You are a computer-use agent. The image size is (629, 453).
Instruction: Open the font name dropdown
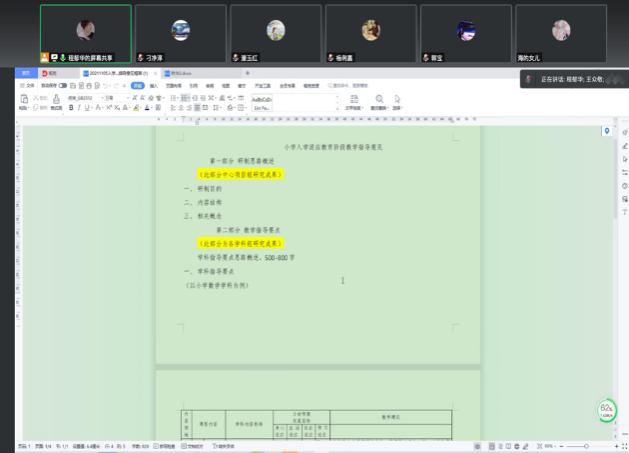tap(103, 98)
